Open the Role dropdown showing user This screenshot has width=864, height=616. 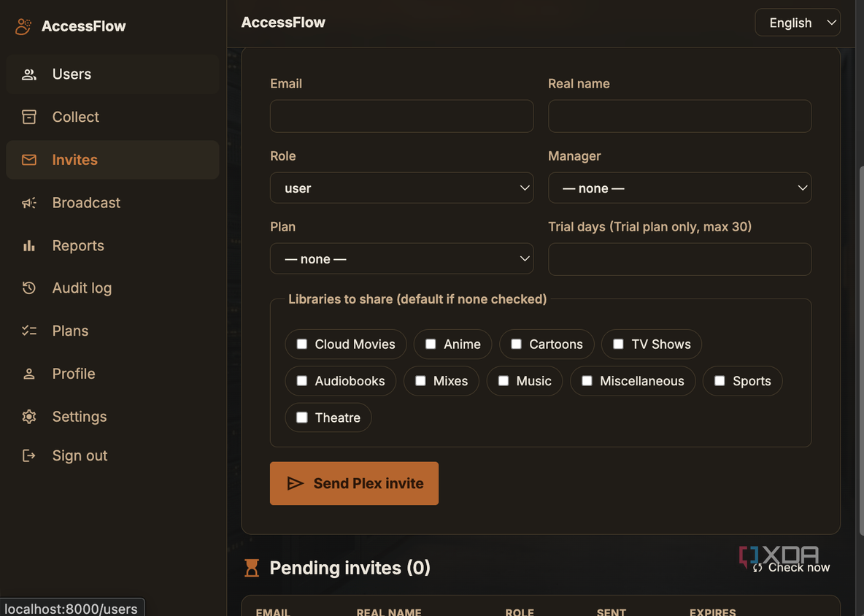tap(401, 188)
